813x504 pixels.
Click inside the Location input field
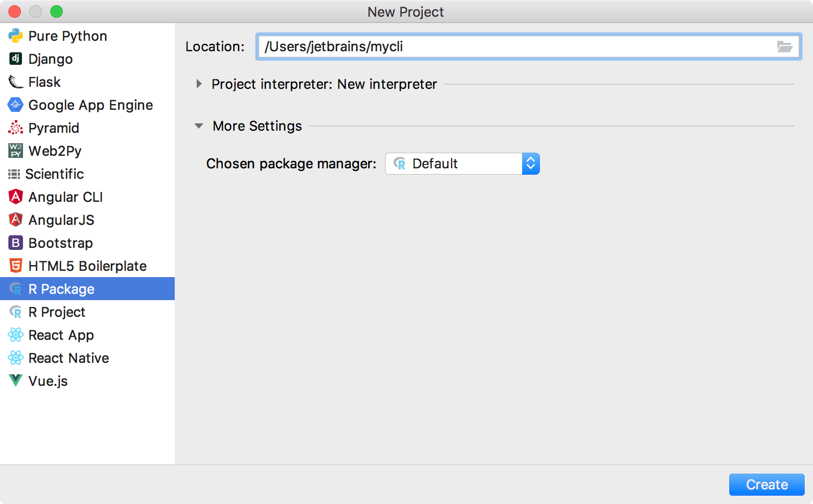click(x=471, y=47)
